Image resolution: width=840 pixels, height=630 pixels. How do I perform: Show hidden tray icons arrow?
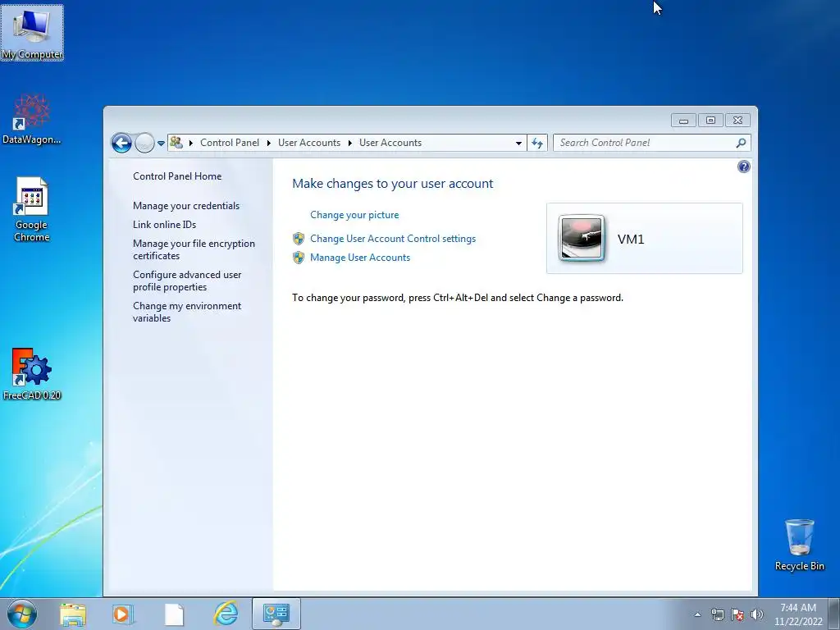pos(697,614)
